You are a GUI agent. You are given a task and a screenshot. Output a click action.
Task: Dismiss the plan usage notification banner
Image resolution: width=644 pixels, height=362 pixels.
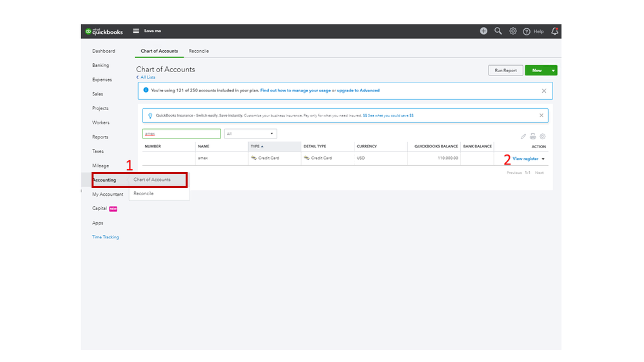coord(543,91)
